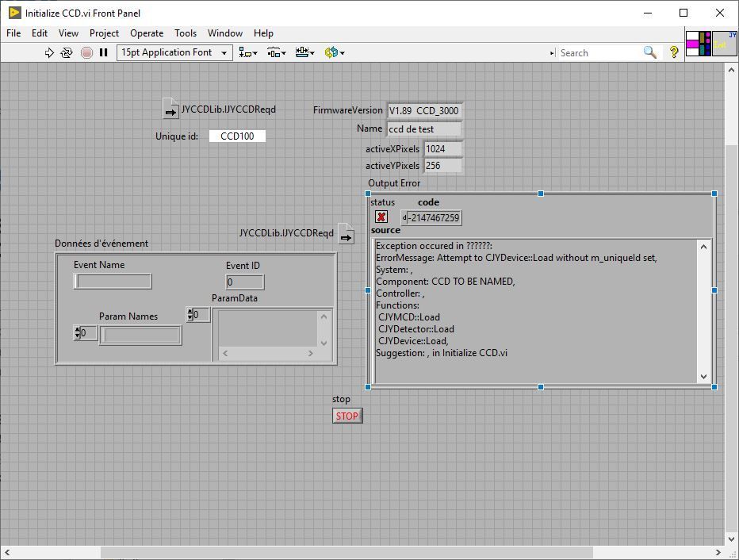Click the Run arrow button
Viewport: 739px width, 560px height.
49,52
